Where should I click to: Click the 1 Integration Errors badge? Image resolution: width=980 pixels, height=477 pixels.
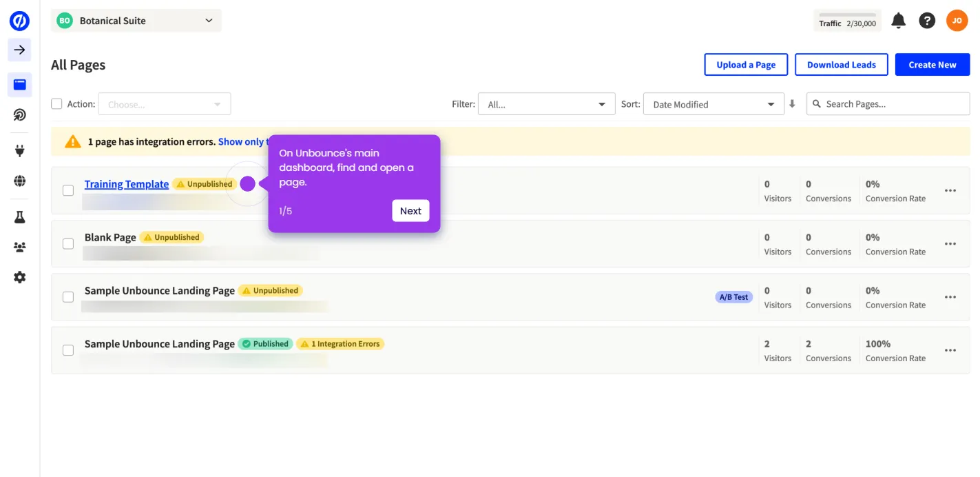point(340,344)
